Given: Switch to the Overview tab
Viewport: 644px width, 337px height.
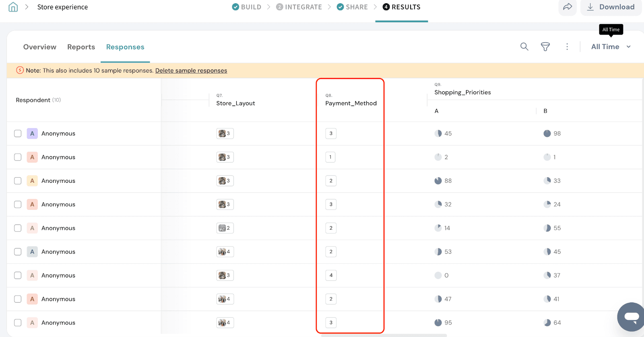Looking at the screenshot, I should (40, 47).
